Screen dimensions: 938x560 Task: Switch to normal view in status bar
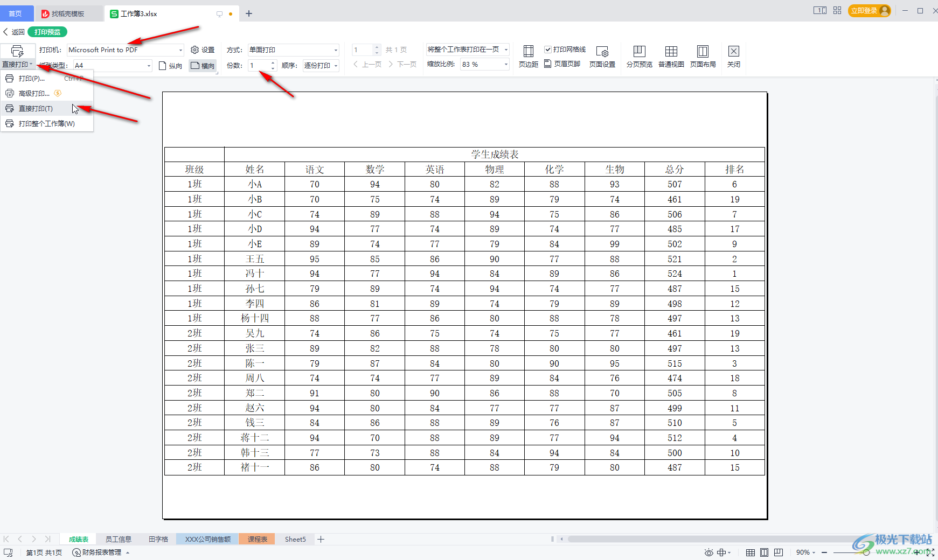coord(751,552)
